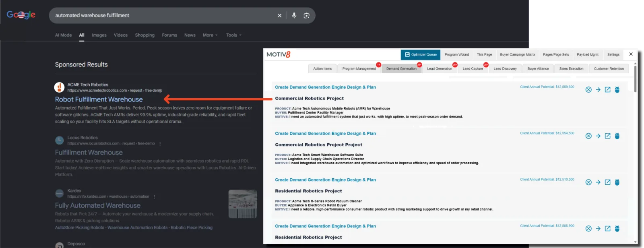Viewport: 644px width, 248px height.
Task: Select the Images search tab
Action: (99, 35)
